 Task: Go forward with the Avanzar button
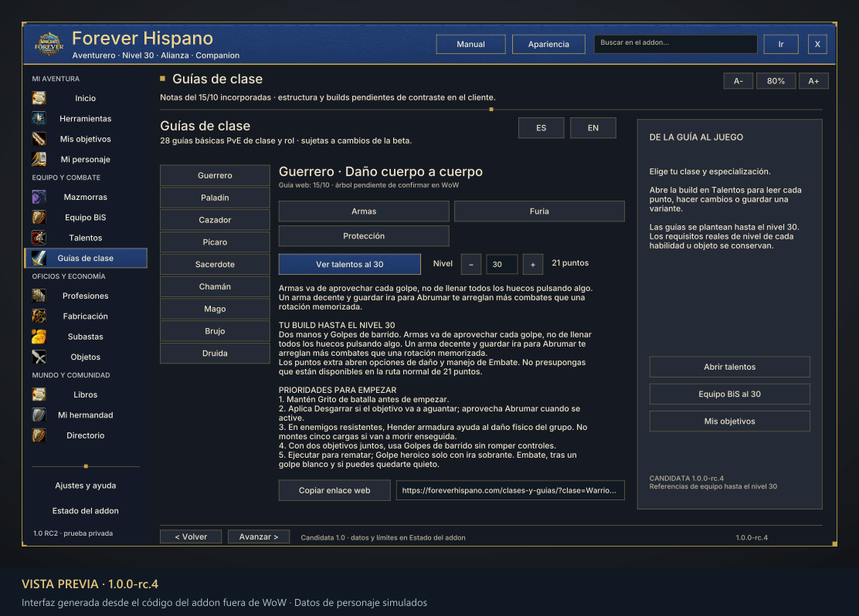click(259, 536)
